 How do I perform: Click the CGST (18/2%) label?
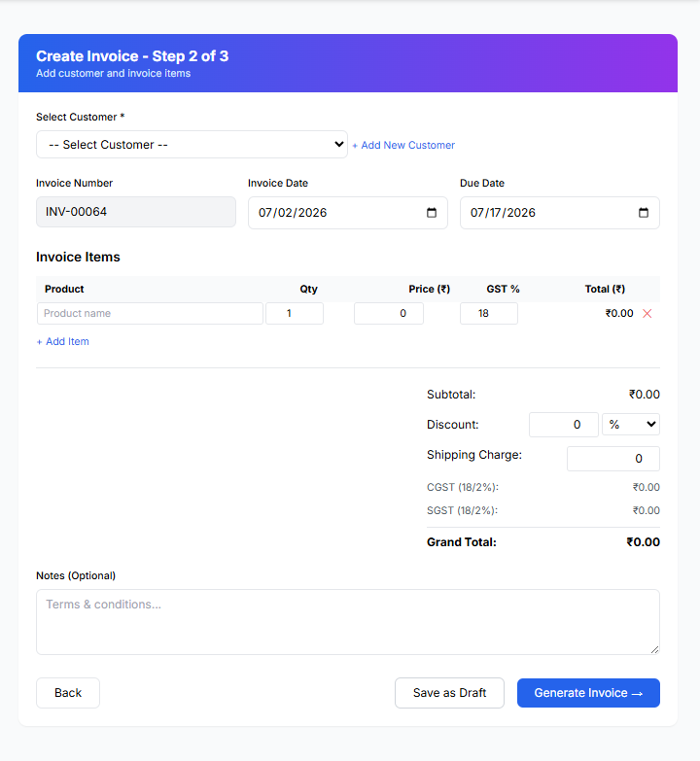point(463,487)
